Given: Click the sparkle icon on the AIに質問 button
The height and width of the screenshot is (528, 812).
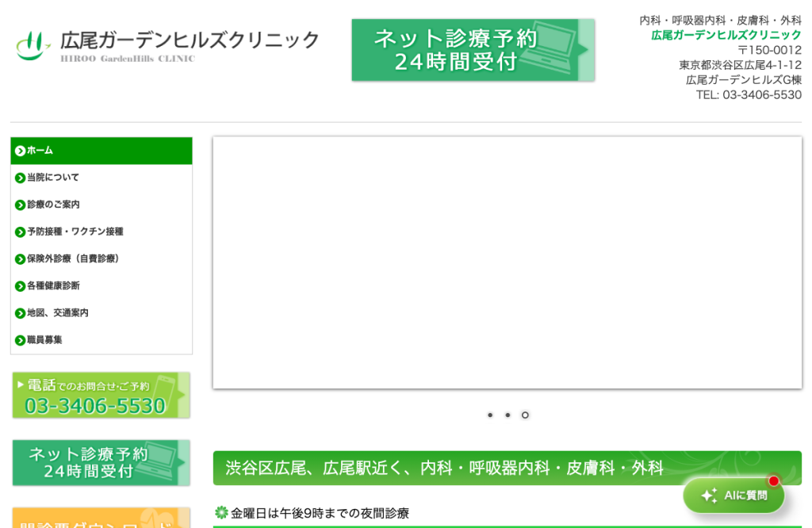Looking at the screenshot, I should 709,495.
